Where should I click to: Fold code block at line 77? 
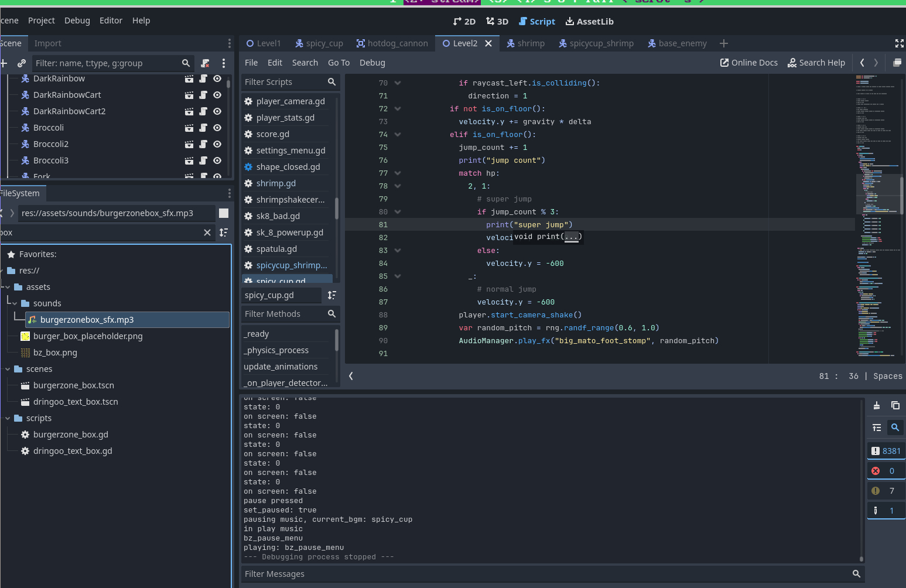coord(398,173)
